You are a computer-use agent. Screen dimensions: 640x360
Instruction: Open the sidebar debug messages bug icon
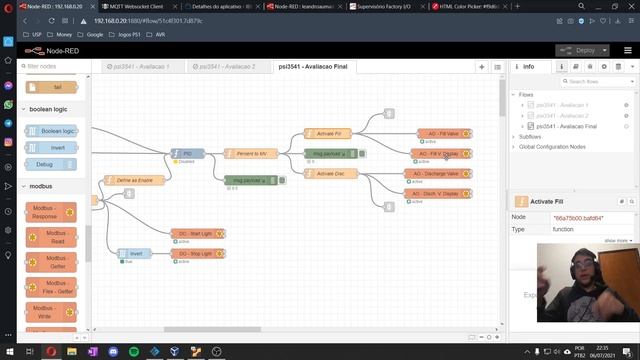pos(590,67)
